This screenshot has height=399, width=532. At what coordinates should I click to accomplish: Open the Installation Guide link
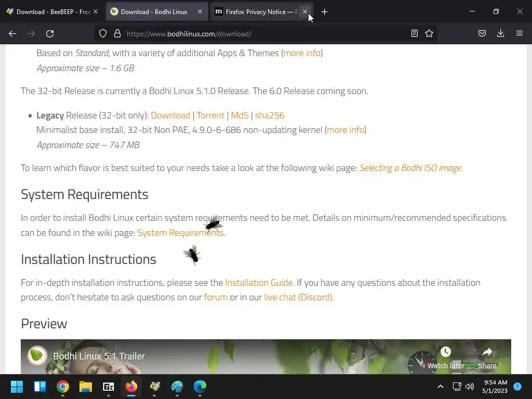pos(259,283)
